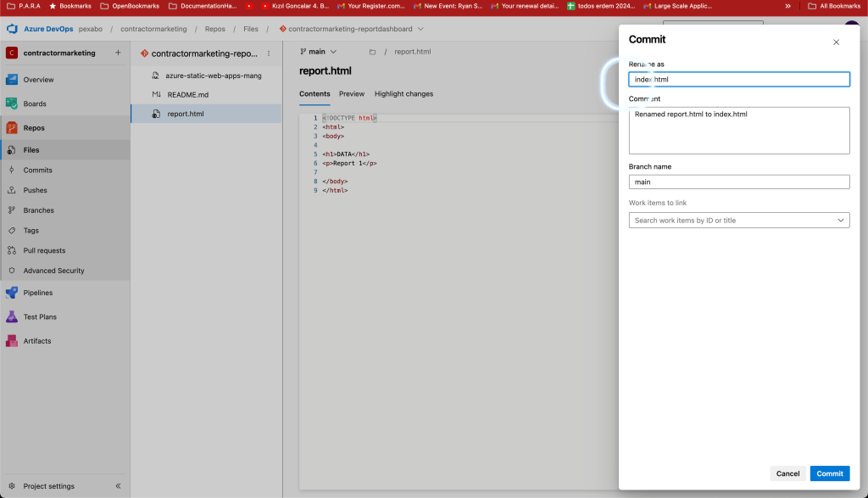Click the Pushes icon in the sidebar
This screenshot has width=868, height=498.
pyautogui.click(x=12, y=190)
